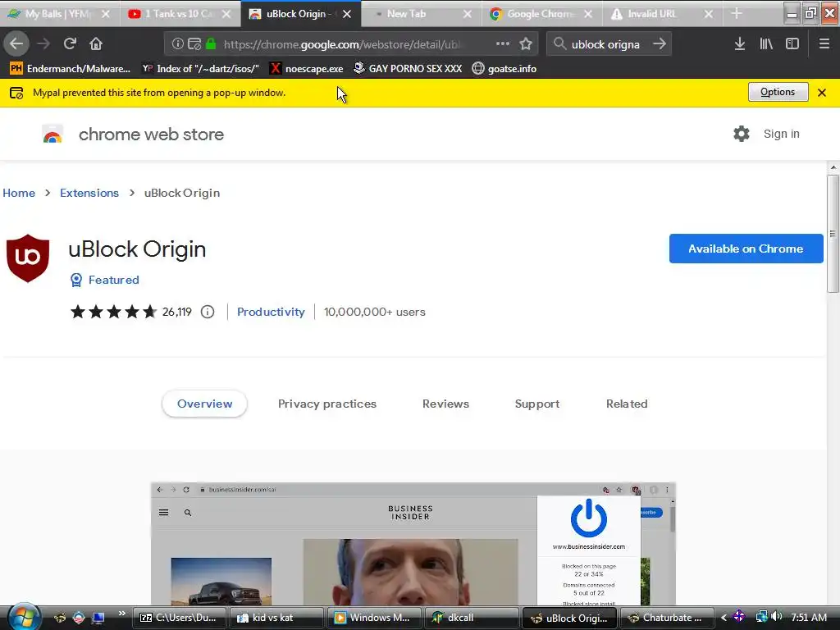Open the Privacy practices tab

click(x=326, y=404)
